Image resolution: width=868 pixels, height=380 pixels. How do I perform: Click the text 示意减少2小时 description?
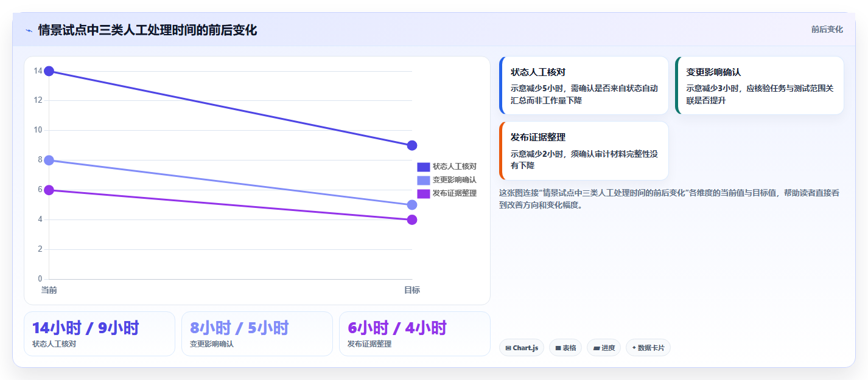coord(584,159)
